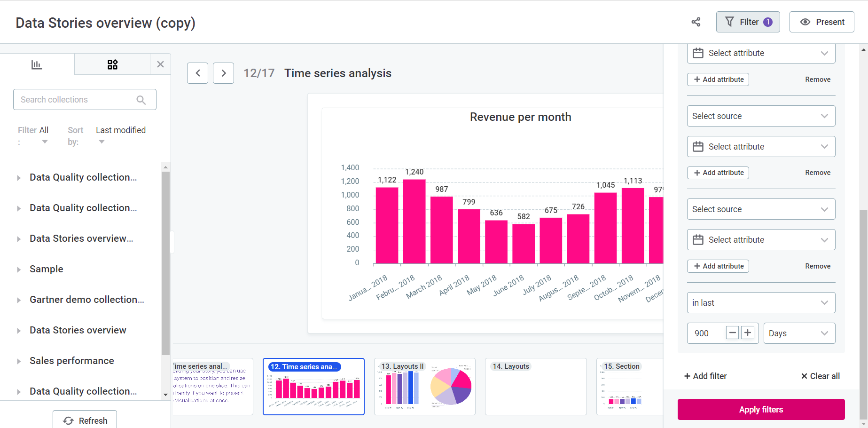The width and height of the screenshot is (868, 428).
Task: Increase the value with plus stepper
Action: (x=748, y=333)
